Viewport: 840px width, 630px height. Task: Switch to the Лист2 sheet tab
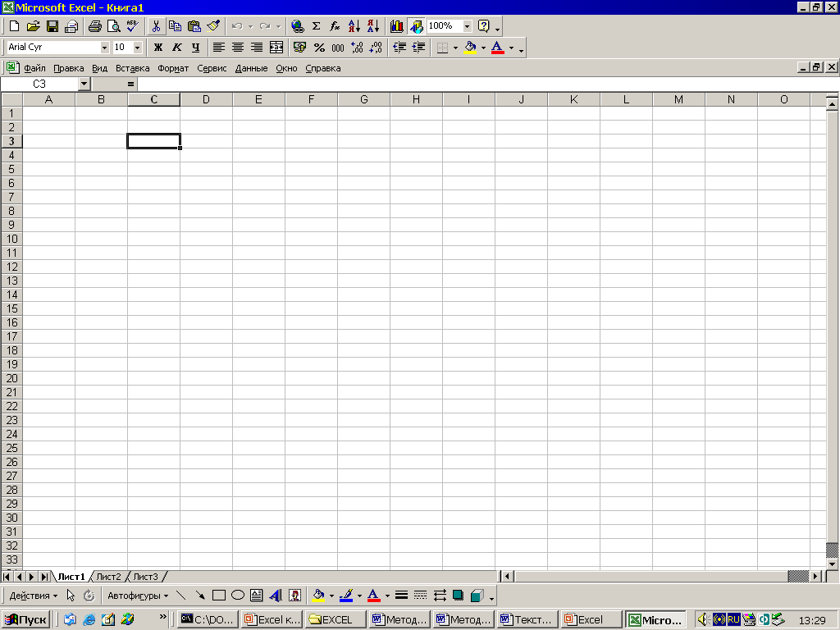(x=109, y=577)
